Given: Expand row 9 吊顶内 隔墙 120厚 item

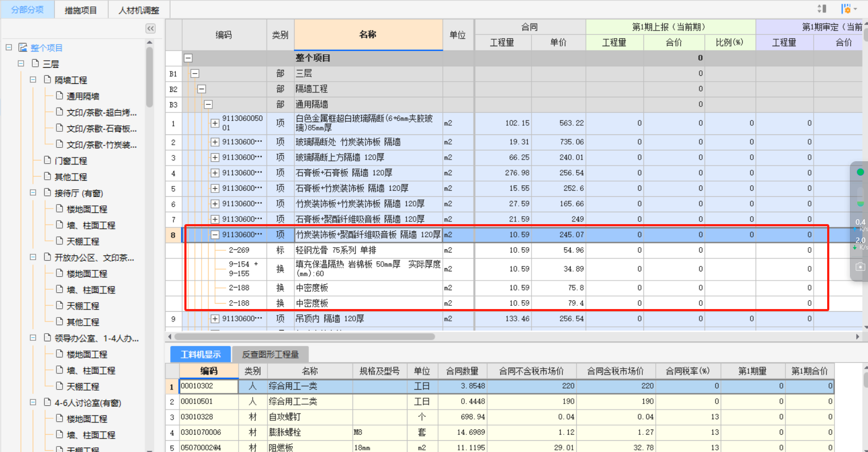Looking at the screenshot, I should pyautogui.click(x=214, y=319).
